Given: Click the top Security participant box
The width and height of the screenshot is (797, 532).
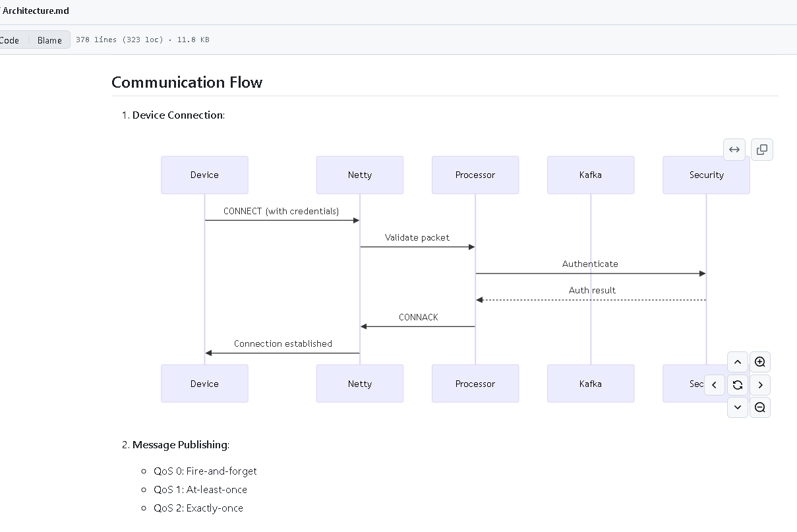Looking at the screenshot, I should [x=706, y=175].
